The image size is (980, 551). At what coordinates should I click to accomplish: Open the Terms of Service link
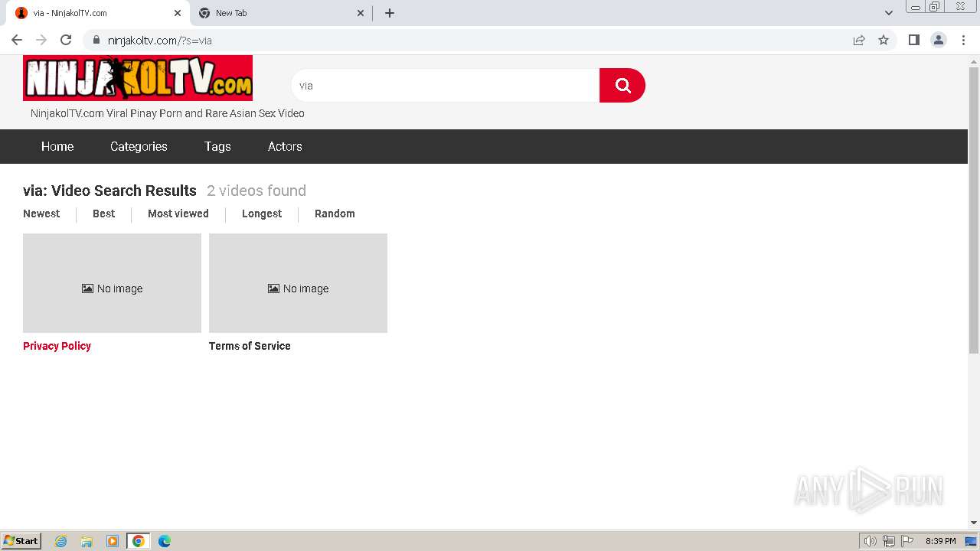[x=250, y=346]
